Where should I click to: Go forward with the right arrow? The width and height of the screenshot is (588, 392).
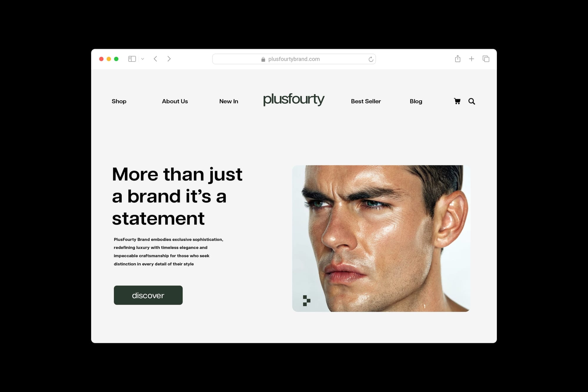[x=169, y=59]
